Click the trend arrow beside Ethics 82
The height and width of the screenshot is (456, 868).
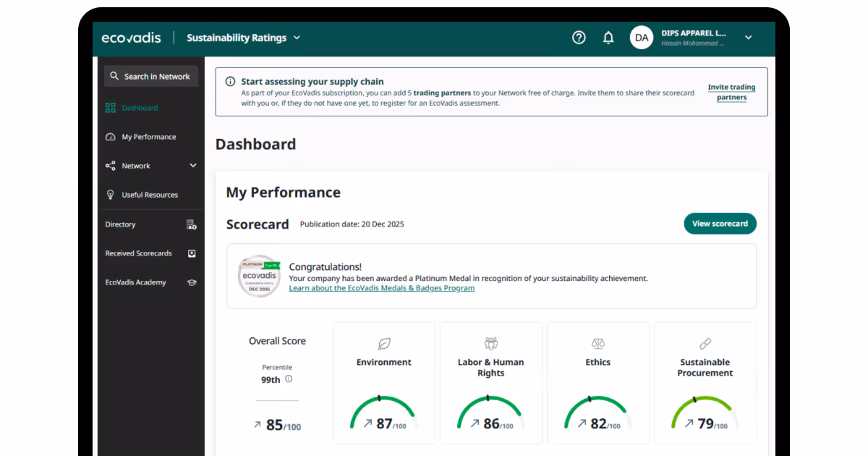[x=582, y=423]
